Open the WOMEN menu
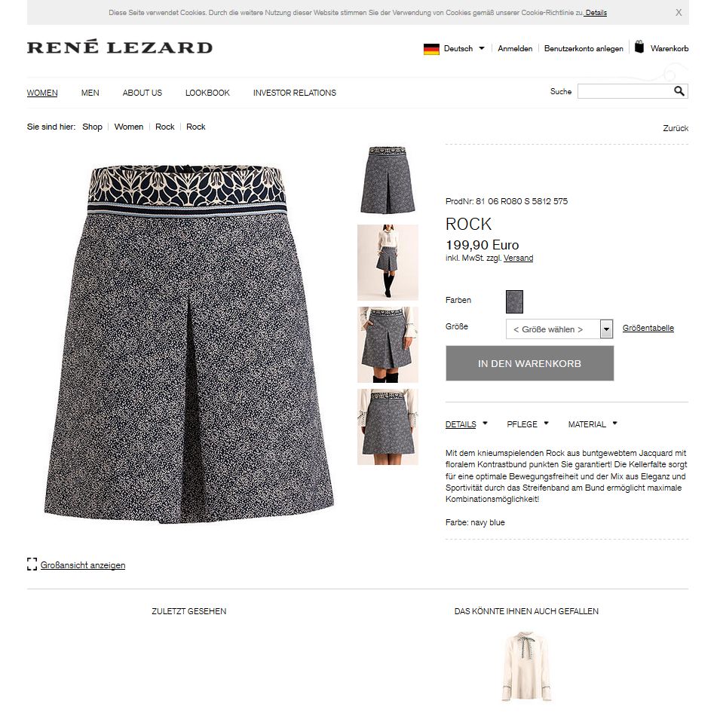 (x=42, y=93)
